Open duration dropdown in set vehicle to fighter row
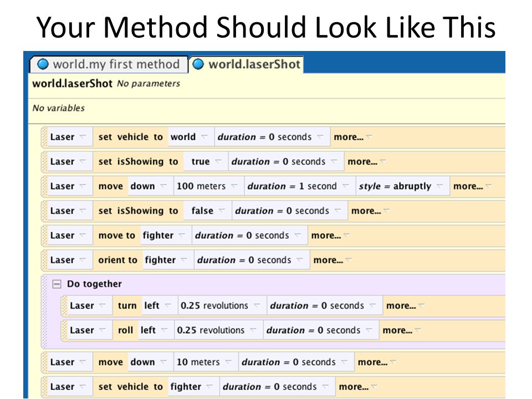Screen dimensions: 532x399 coord(278,386)
